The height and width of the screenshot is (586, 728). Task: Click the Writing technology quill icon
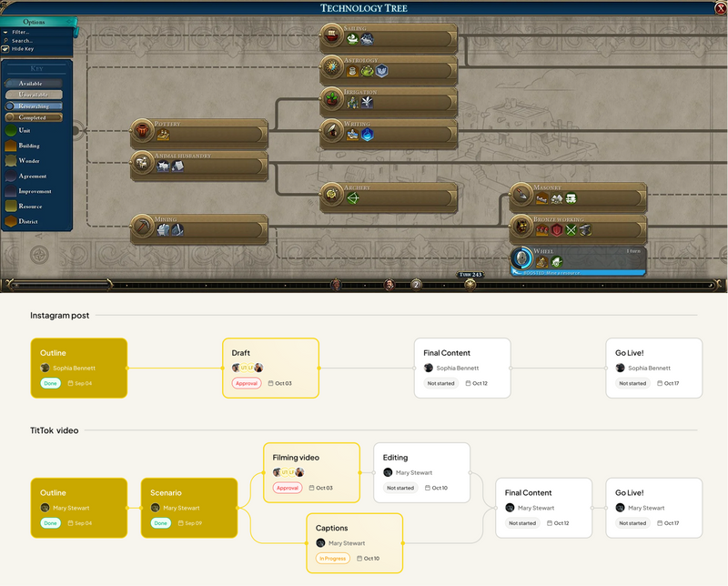[x=331, y=130]
